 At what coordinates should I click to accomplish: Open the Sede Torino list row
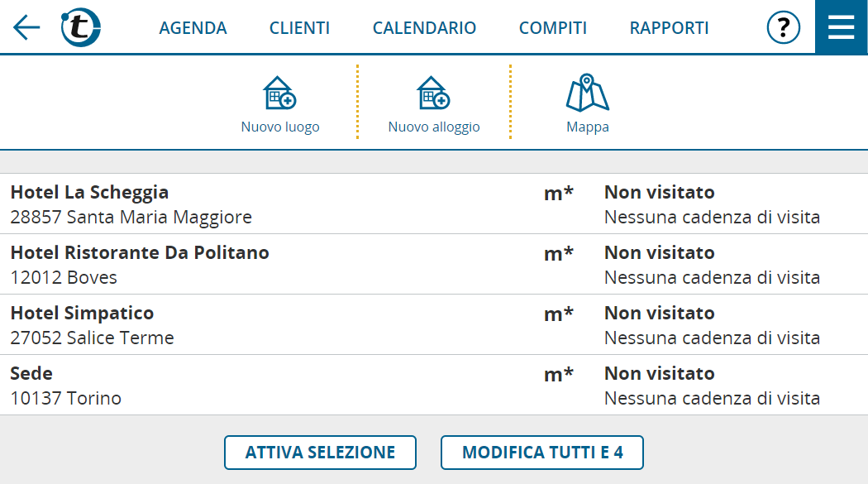(x=434, y=385)
